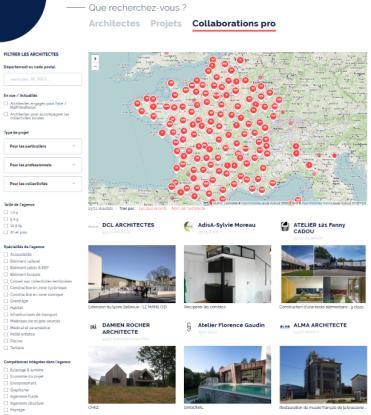The image size is (371, 415).
Task: Click the Département ou code postal field
Action: click(43, 79)
